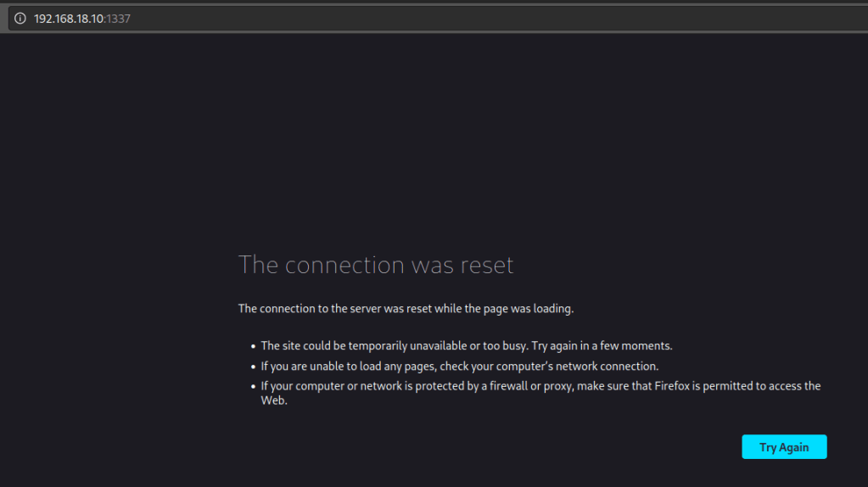The width and height of the screenshot is (868, 487).
Task: Click the port number 1337 in URL
Action: [x=118, y=19]
